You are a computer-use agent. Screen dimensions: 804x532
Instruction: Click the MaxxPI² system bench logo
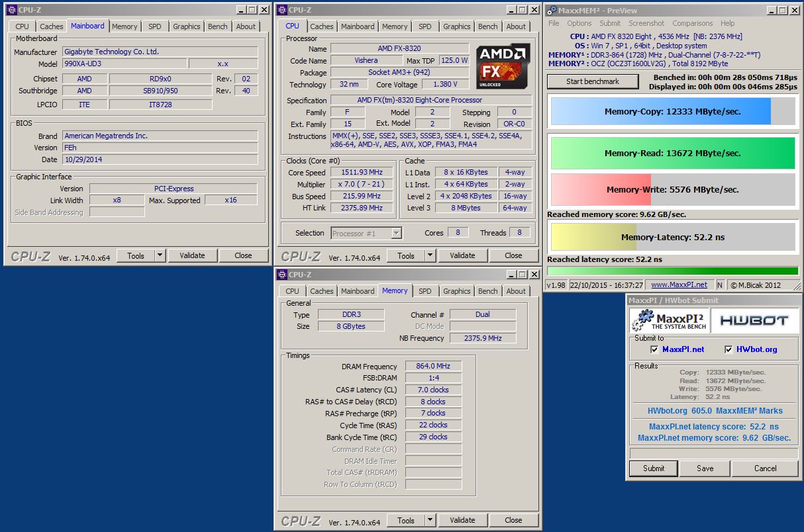668,320
